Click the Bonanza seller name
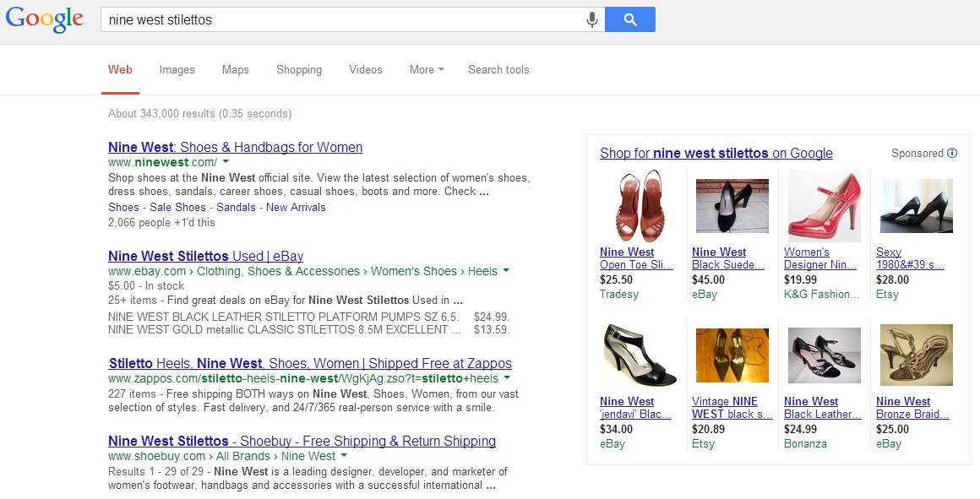The image size is (980, 499). [805, 443]
